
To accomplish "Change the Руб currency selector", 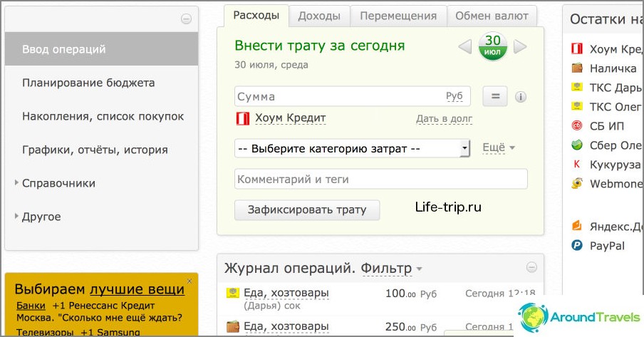I will 455,97.
